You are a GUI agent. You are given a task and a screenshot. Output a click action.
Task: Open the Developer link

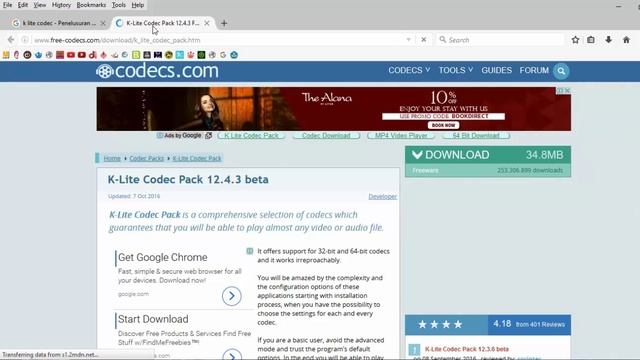(x=382, y=196)
